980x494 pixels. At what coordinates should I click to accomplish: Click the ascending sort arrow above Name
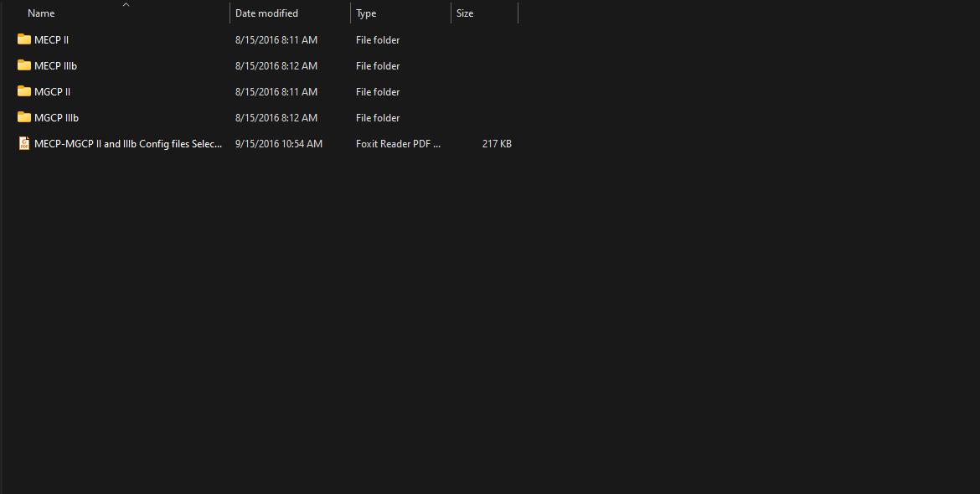click(126, 4)
